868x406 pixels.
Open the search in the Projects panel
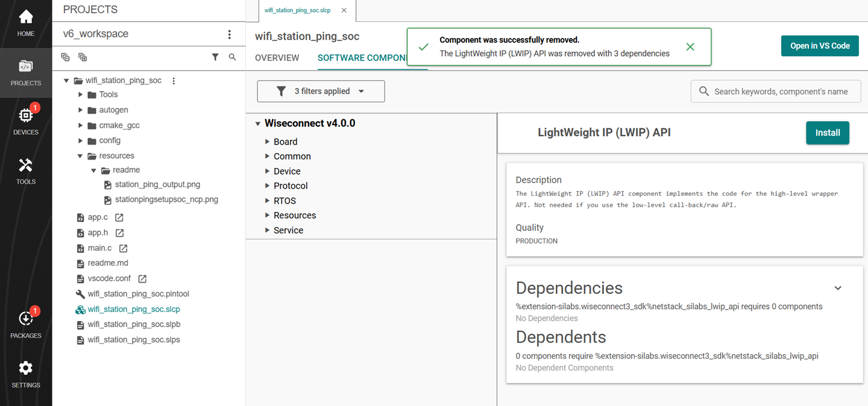tap(232, 57)
